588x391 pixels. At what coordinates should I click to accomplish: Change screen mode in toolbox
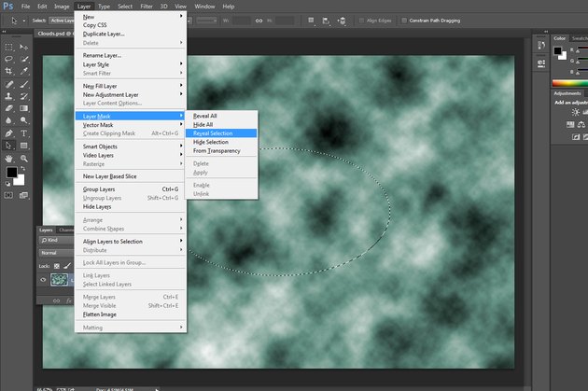click(23, 195)
